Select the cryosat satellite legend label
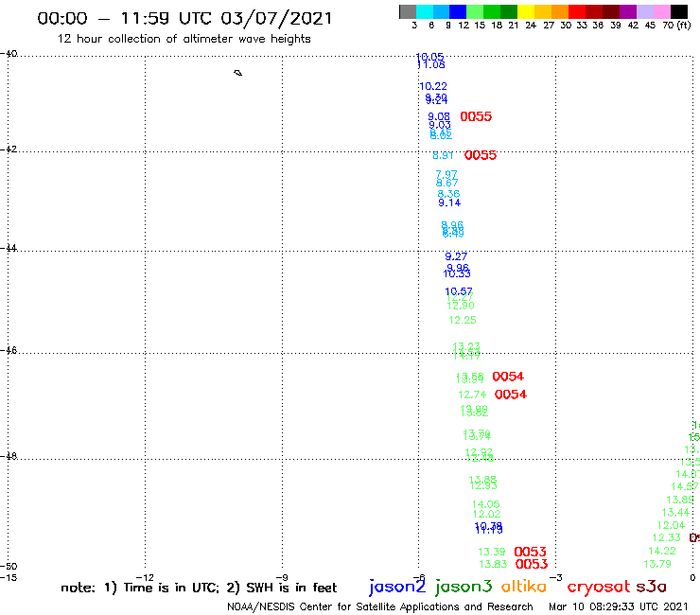The image size is (700, 615). (599, 587)
